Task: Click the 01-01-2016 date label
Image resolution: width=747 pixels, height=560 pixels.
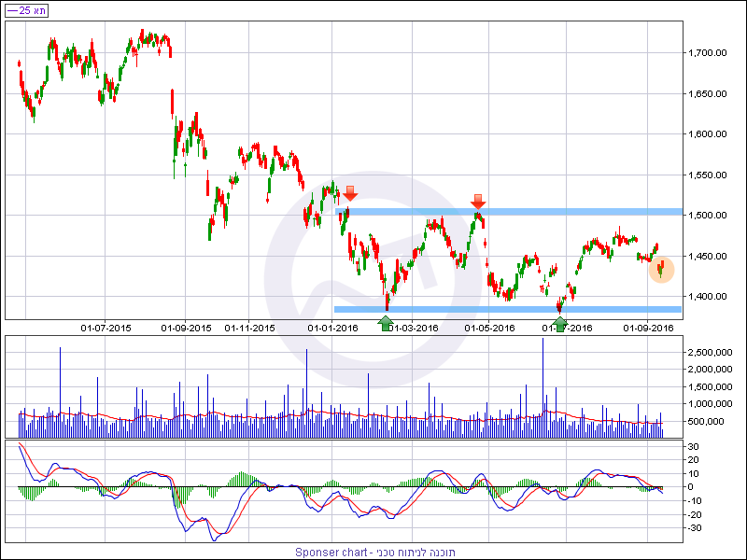Action: coord(332,329)
